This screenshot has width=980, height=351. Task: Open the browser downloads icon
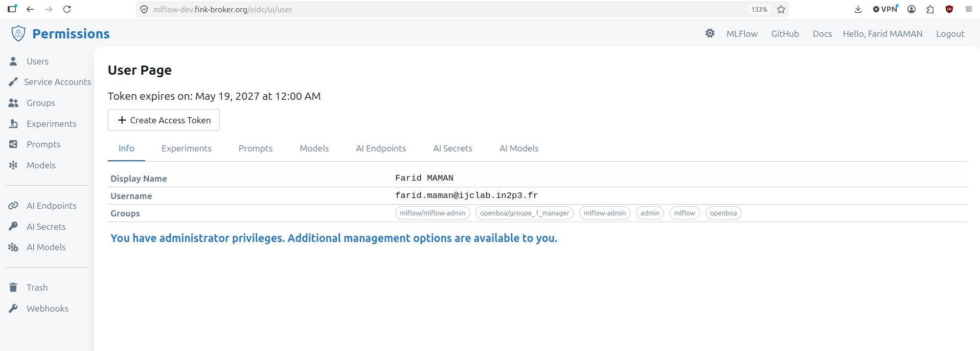point(858,9)
